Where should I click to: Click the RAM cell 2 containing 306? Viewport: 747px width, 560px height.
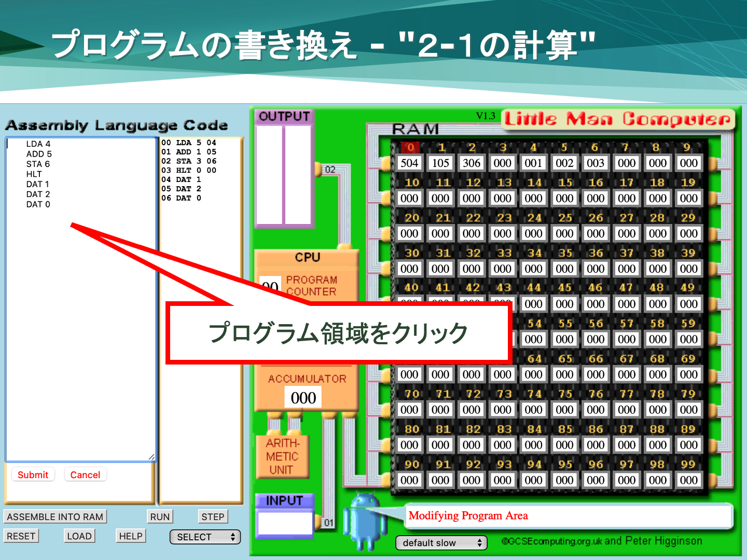(x=472, y=163)
